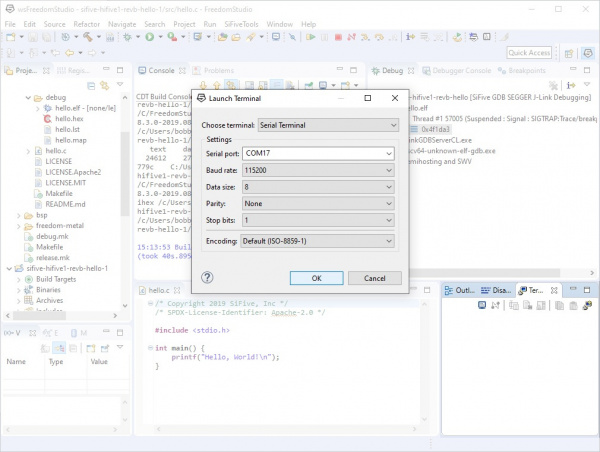Click the Open Terminal monitor icon in toolbar

[x=276, y=37]
